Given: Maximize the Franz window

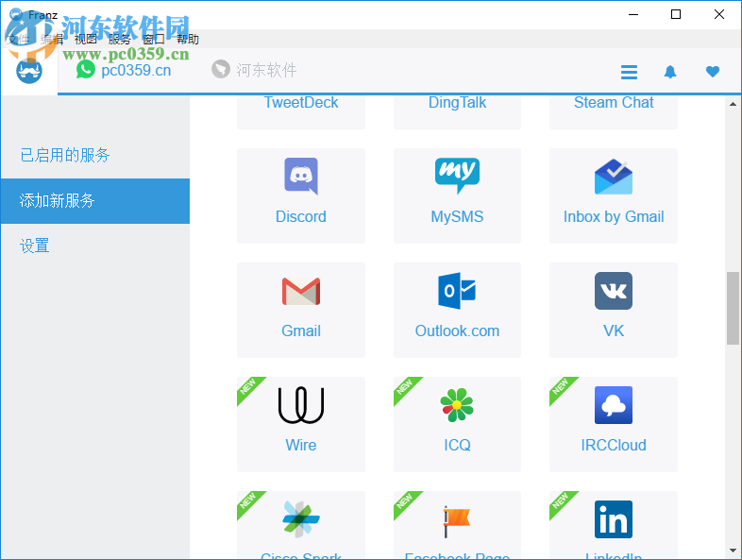Looking at the screenshot, I should (x=676, y=15).
